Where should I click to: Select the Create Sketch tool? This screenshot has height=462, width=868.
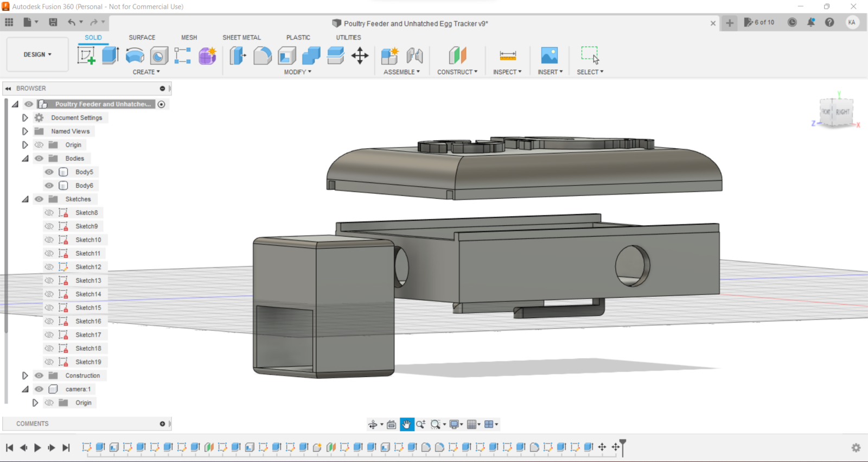click(86, 55)
